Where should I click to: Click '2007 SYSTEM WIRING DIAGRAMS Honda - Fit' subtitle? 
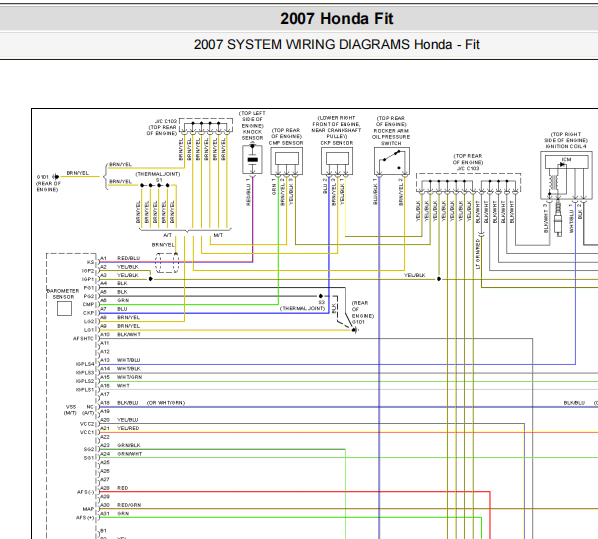coord(336,45)
